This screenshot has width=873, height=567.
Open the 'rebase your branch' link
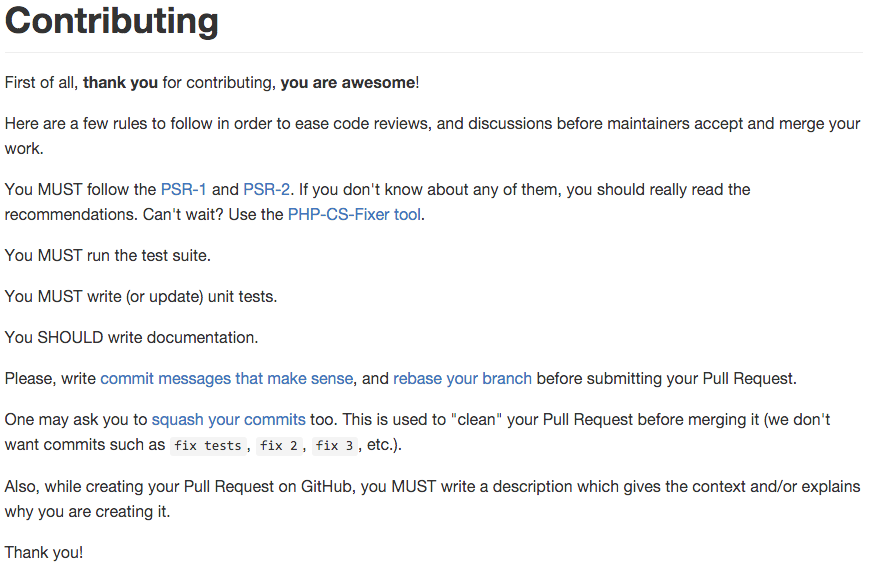(462, 379)
